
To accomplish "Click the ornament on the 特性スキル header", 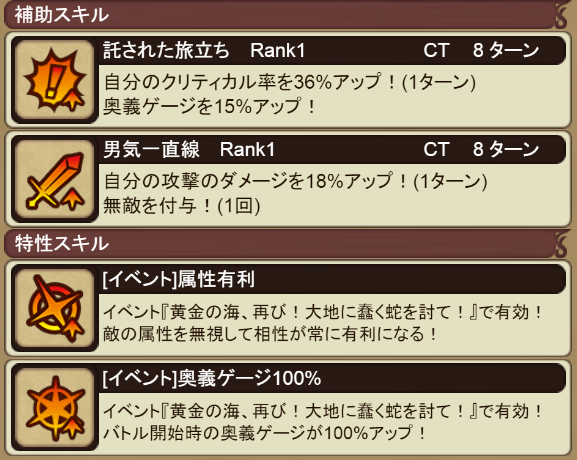I will coord(562,244).
